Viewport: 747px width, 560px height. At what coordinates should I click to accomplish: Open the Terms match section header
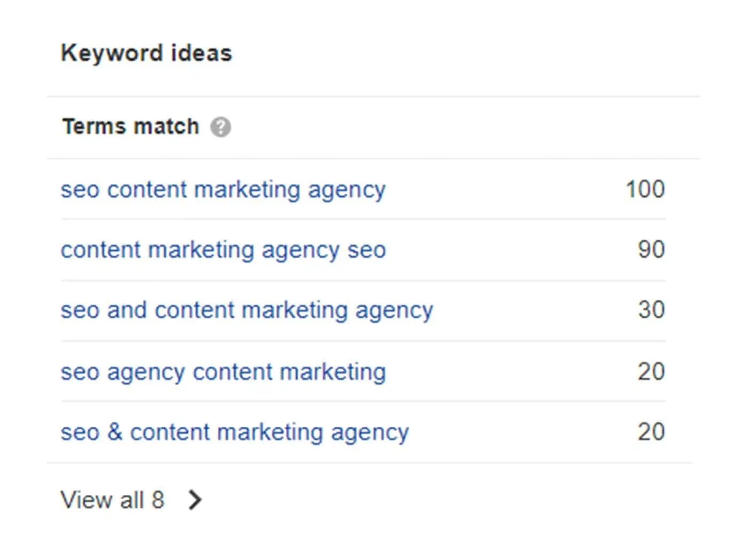(x=130, y=126)
